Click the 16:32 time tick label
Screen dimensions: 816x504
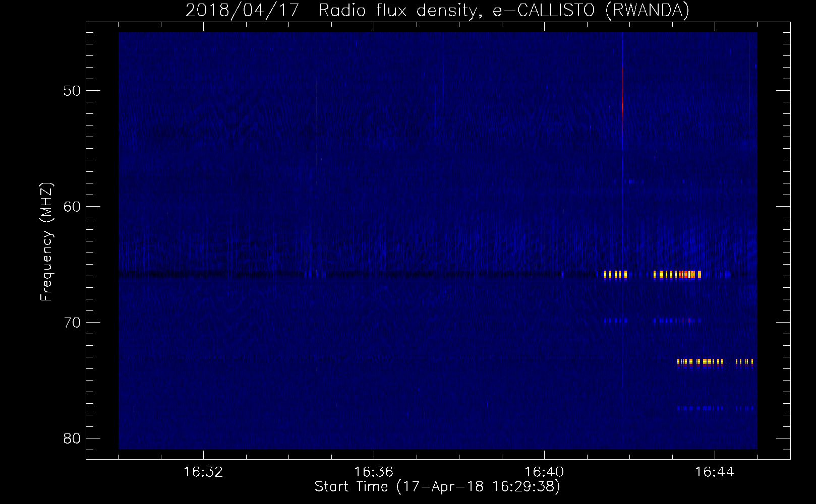pos(203,472)
